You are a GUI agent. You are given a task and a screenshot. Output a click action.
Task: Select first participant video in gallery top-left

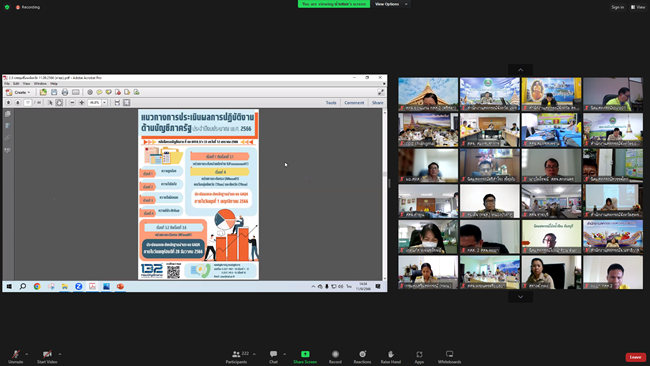pos(428,95)
